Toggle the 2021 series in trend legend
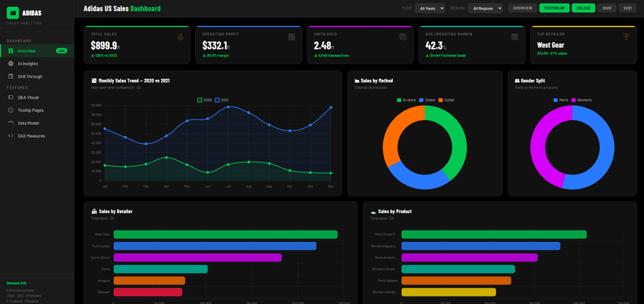 (x=222, y=100)
